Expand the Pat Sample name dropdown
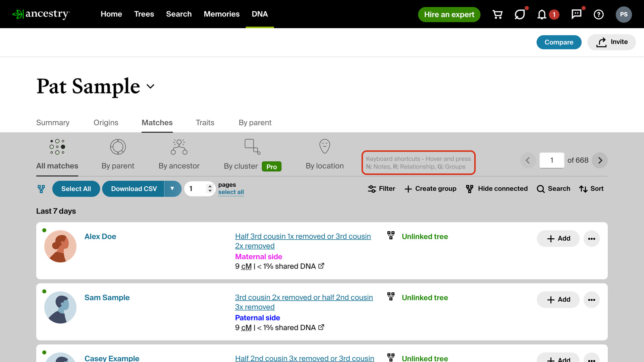 pyautogui.click(x=151, y=86)
